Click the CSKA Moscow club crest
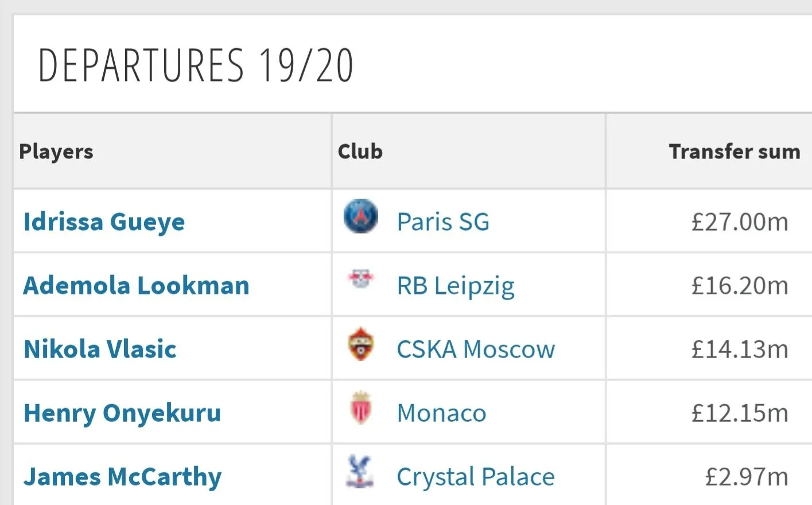This screenshot has width=812, height=505. (360, 344)
